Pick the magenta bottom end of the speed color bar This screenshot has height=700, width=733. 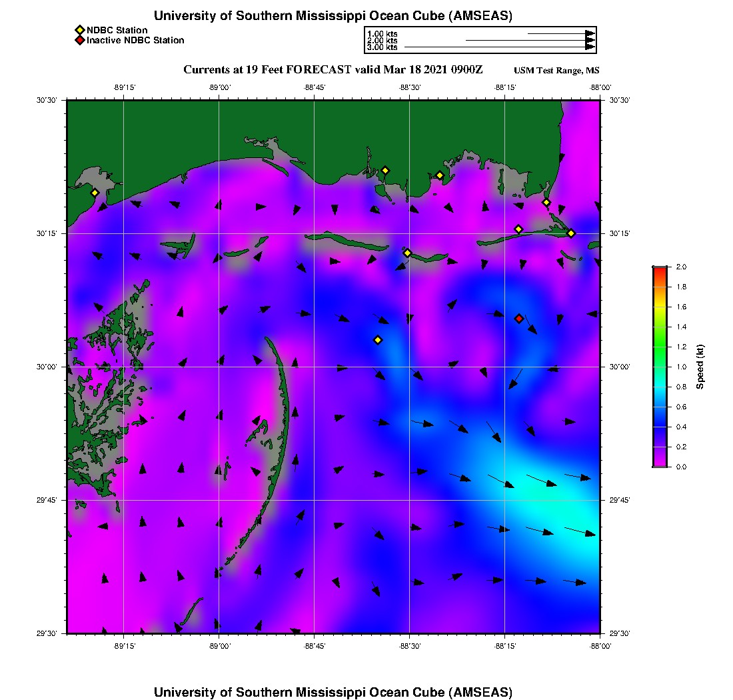coord(660,464)
